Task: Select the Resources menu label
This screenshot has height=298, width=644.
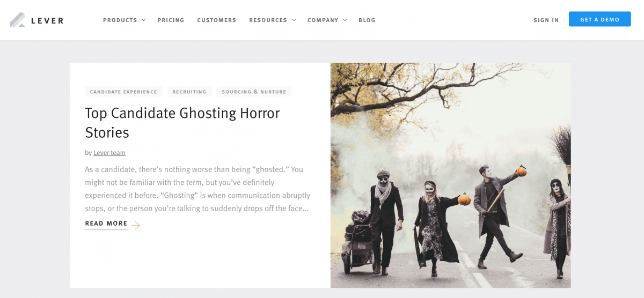Action: coord(268,20)
